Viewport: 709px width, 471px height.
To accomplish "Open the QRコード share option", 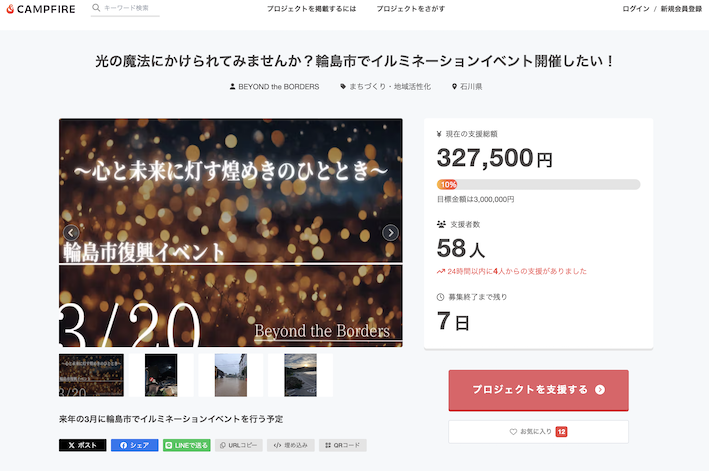I will [343, 445].
